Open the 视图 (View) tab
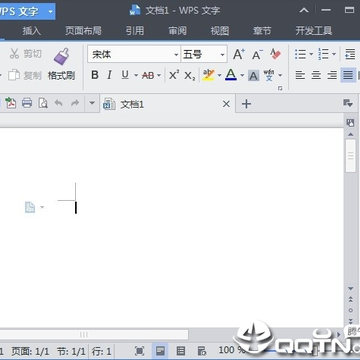Image resolution: width=360 pixels, height=360 pixels. pos(220,31)
